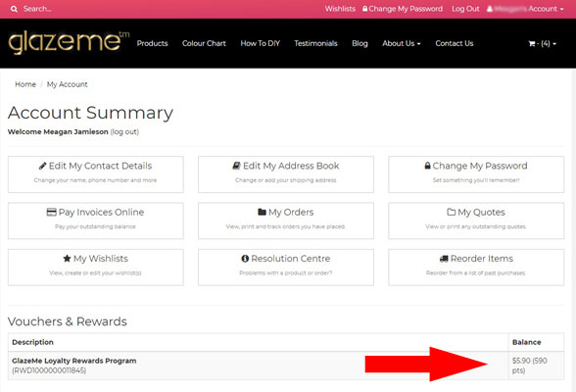
Task: Open the Resolution Centre card
Action: (286, 268)
